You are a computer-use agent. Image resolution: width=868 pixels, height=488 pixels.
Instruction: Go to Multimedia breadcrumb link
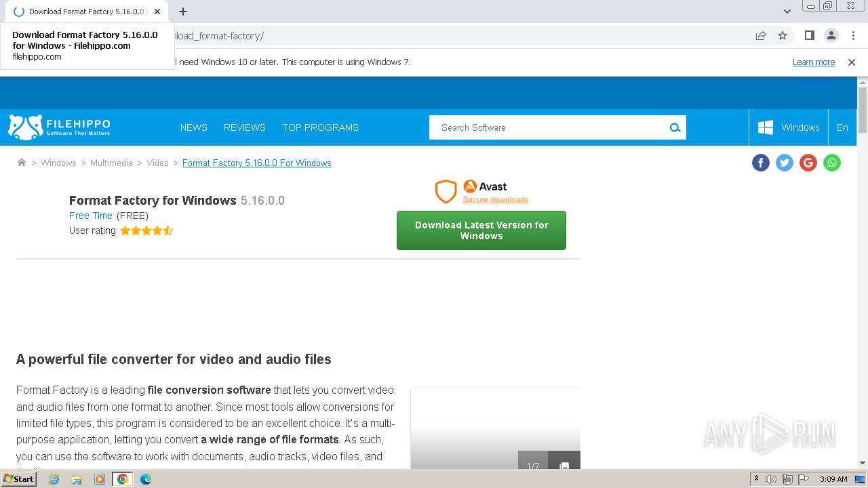pyautogui.click(x=111, y=163)
